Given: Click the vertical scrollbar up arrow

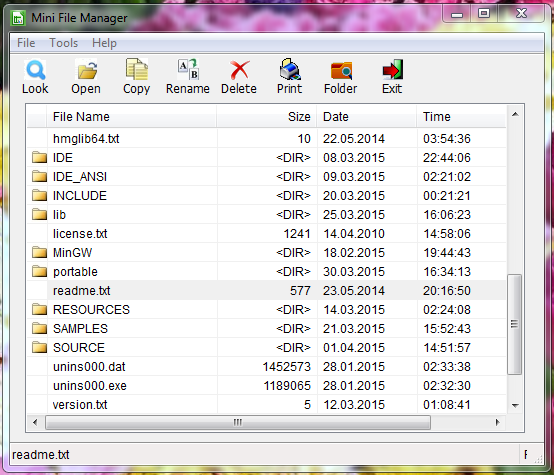Looking at the screenshot, I should 515,114.
